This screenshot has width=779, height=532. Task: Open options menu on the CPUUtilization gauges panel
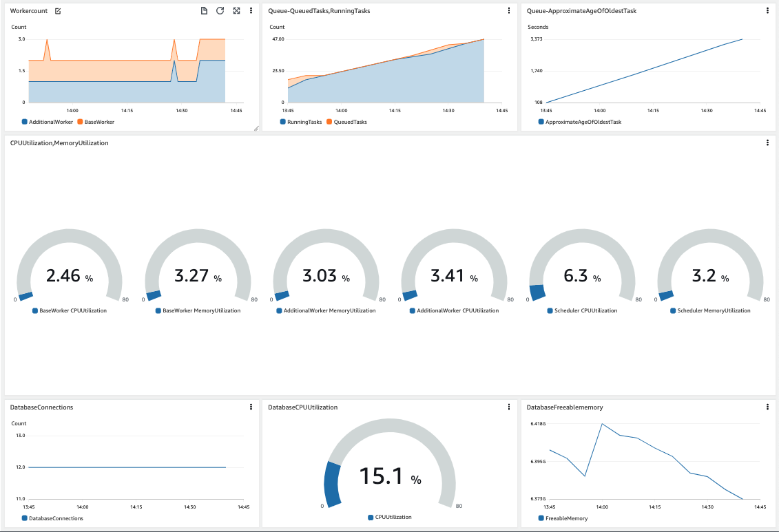(768, 142)
